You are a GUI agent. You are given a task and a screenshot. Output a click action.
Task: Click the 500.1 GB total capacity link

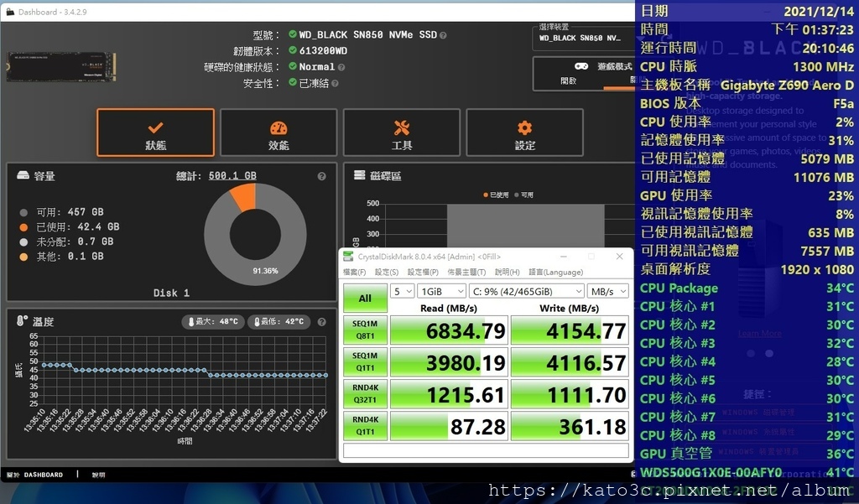(x=232, y=176)
